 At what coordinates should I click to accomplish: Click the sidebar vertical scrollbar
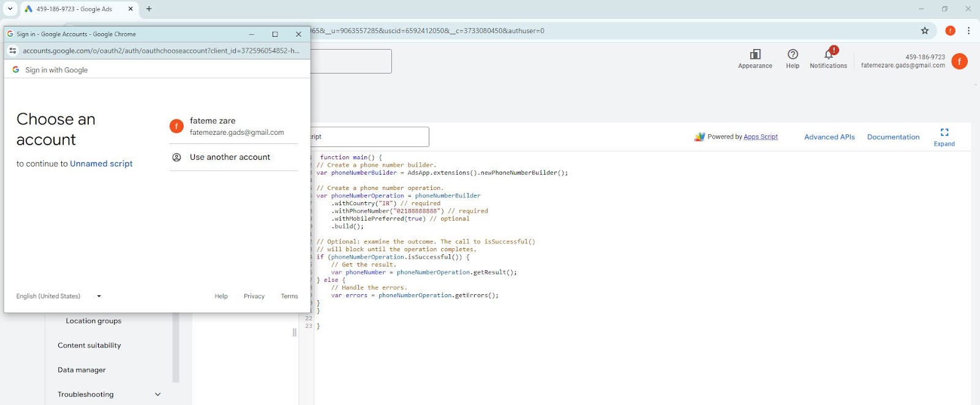click(x=176, y=348)
